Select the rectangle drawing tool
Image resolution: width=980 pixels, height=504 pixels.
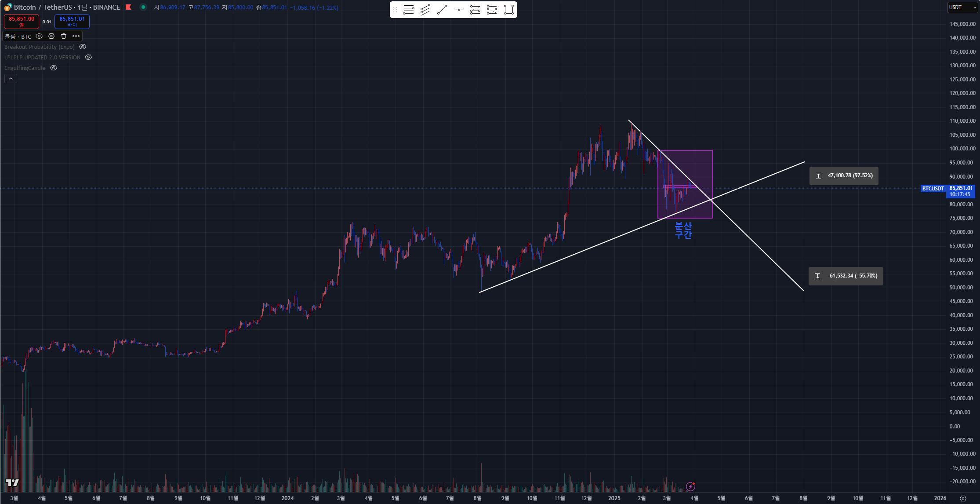pos(509,10)
